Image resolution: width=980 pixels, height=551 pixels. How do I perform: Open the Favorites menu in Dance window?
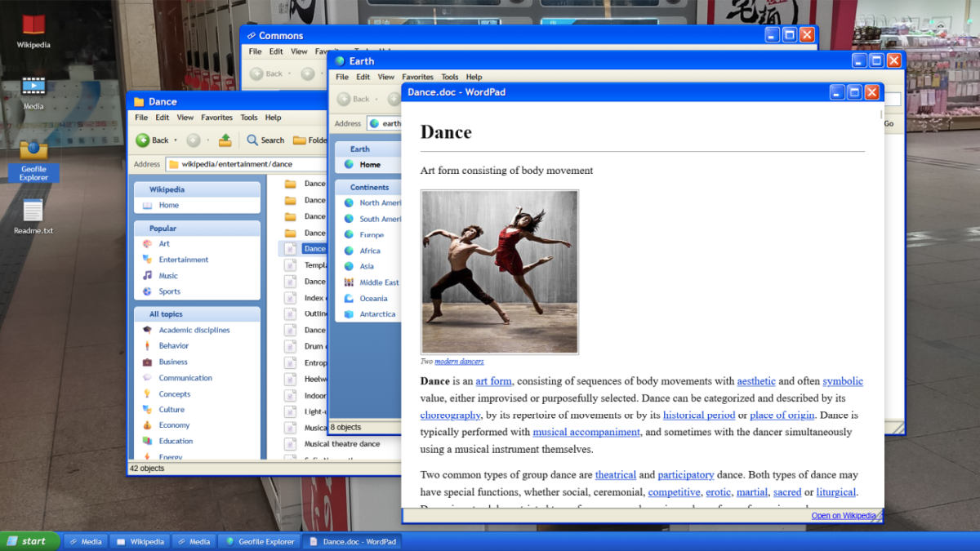point(217,118)
